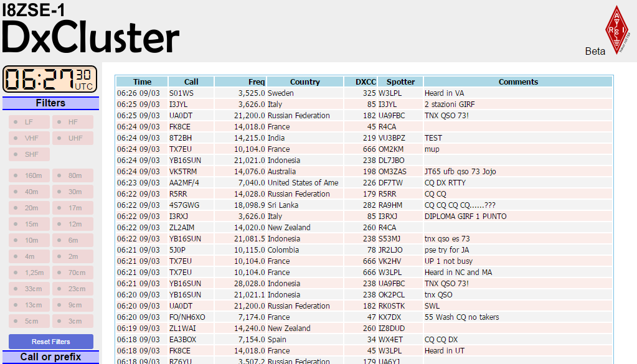Select the 40m band filter
Viewport: 637px width, 364px height.
tap(29, 192)
